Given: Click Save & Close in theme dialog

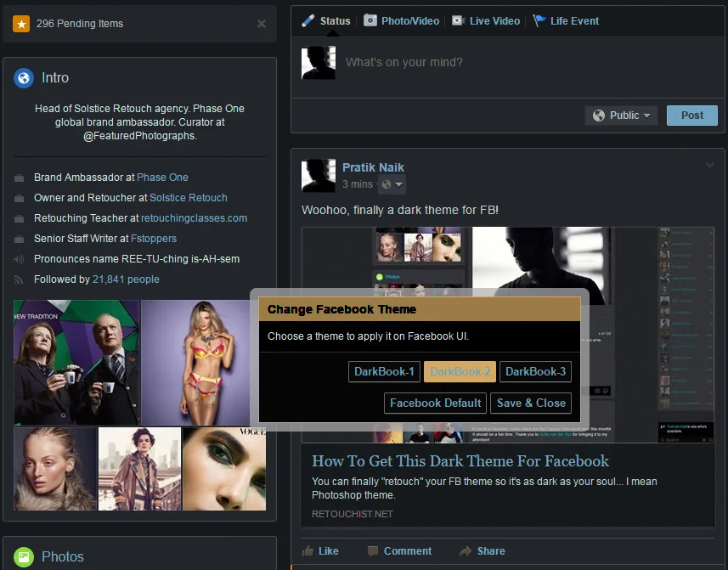Looking at the screenshot, I should tap(531, 404).
